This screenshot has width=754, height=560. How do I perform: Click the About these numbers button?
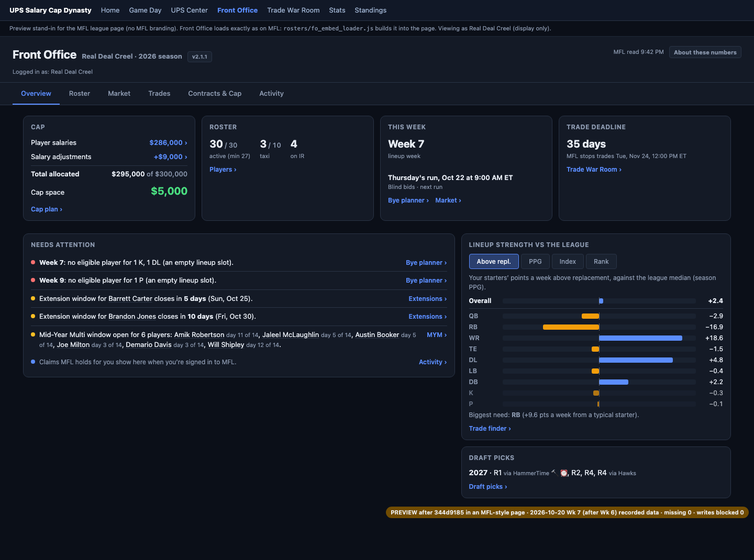(x=705, y=52)
